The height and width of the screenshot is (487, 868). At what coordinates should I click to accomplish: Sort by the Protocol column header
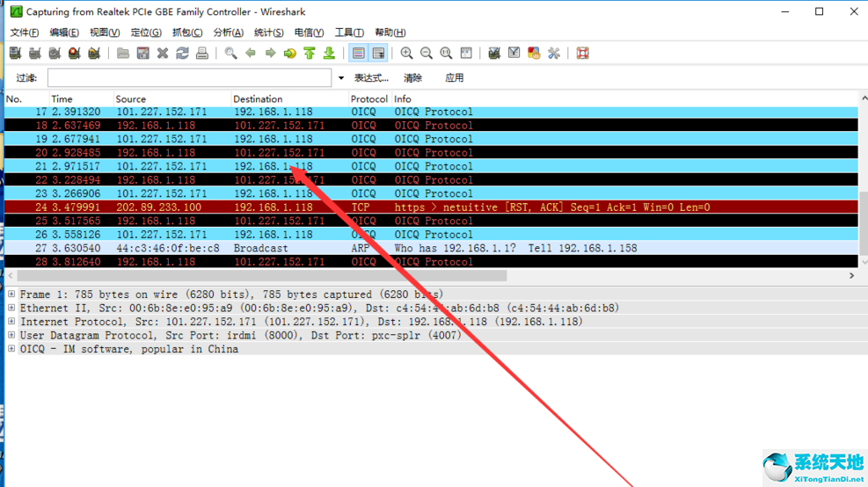[369, 99]
